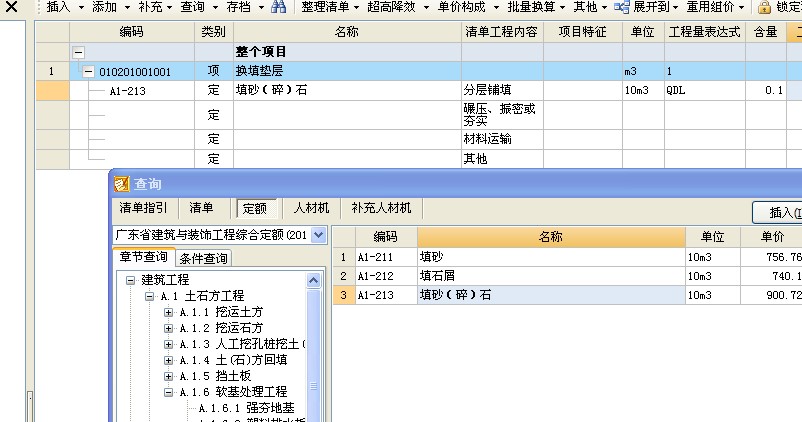802x422 pixels.
Task: Switch to the 清单指引 tab
Action: pyautogui.click(x=143, y=208)
